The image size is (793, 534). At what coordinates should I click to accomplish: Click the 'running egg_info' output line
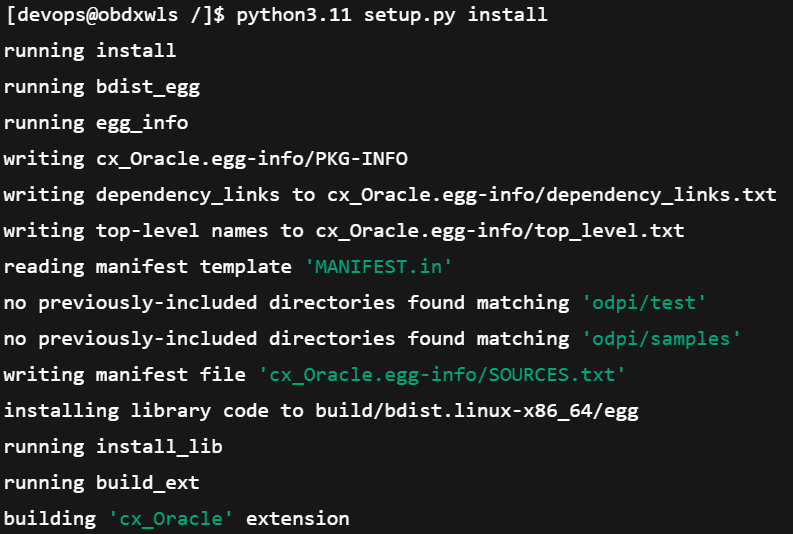(96, 123)
